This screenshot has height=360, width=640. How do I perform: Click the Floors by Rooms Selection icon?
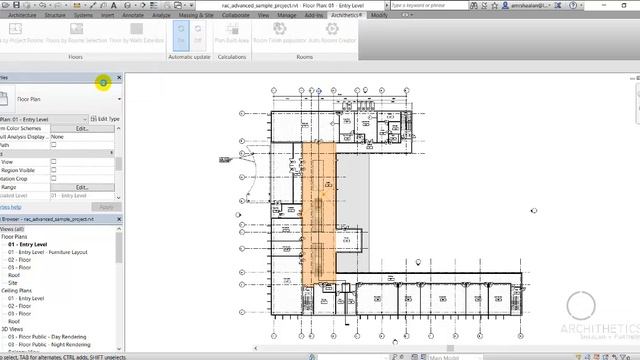tap(76, 29)
